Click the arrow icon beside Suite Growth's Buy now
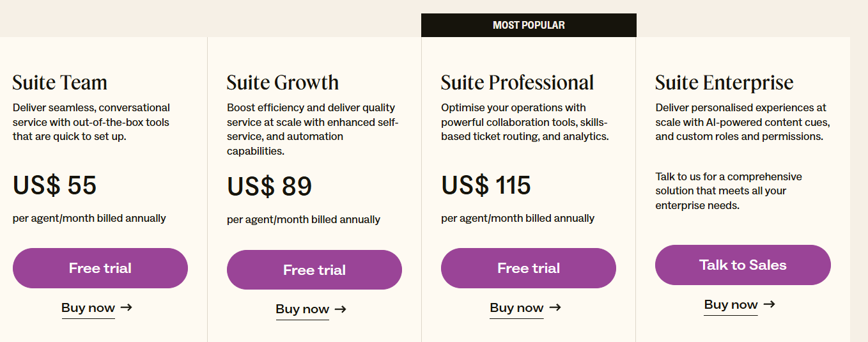The width and height of the screenshot is (868, 342). click(341, 309)
